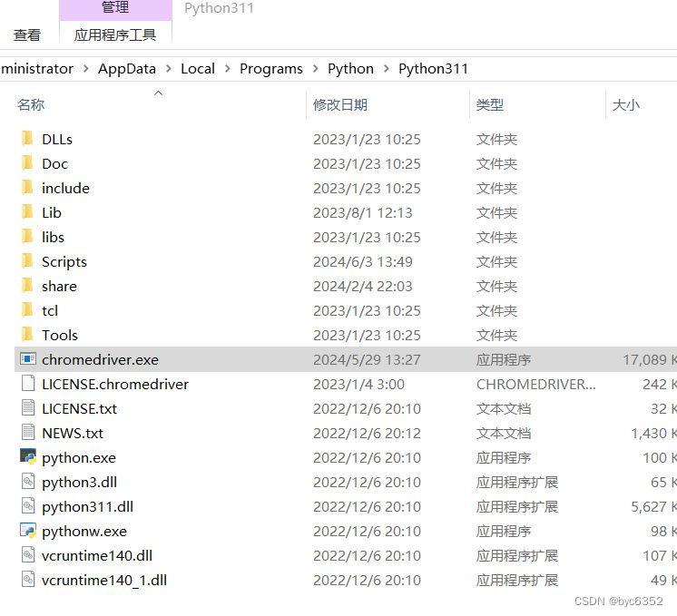Viewport: 677px width, 616px height.
Task: Click the Tools folder icon
Action: [27, 335]
